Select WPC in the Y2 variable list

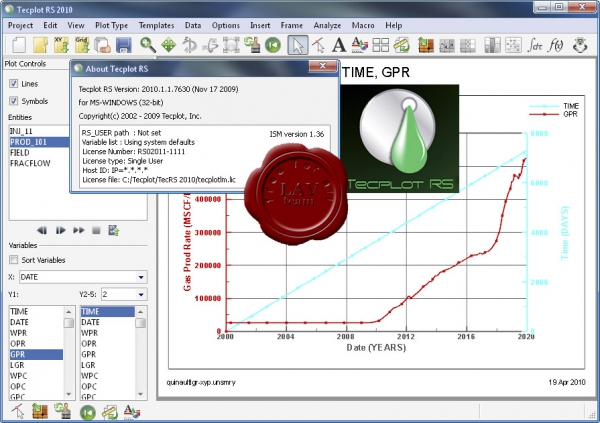pos(108,376)
